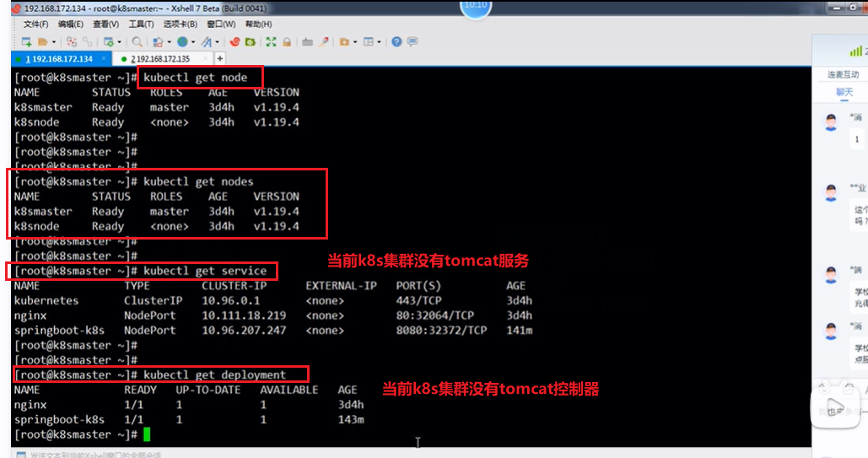Viewport: 868px width, 458px height.
Task: Click the 'kubernetes' service name
Action: coord(46,301)
